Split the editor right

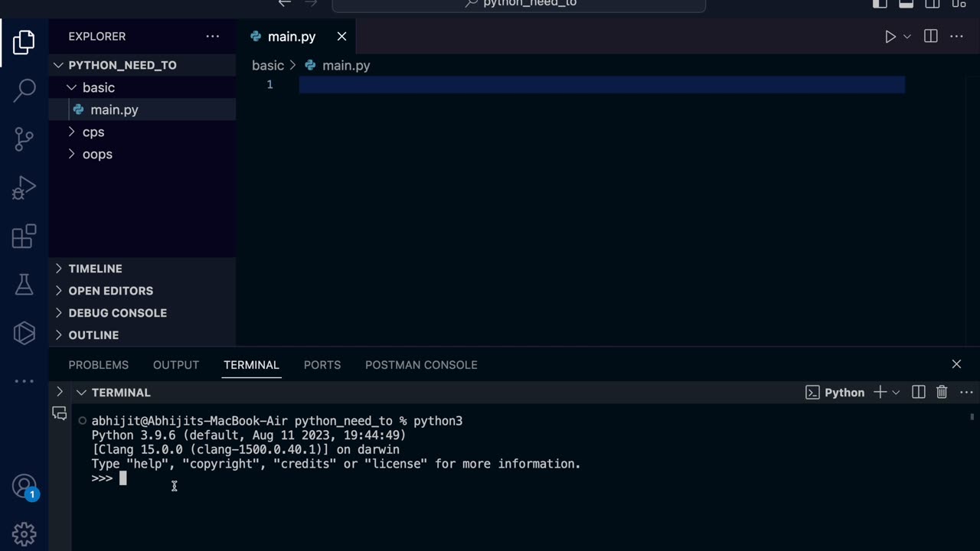click(931, 36)
